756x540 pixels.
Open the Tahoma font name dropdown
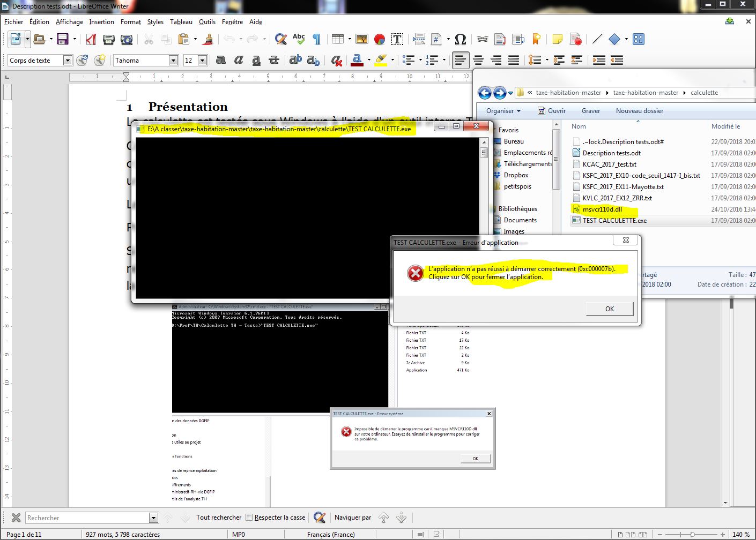click(173, 61)
